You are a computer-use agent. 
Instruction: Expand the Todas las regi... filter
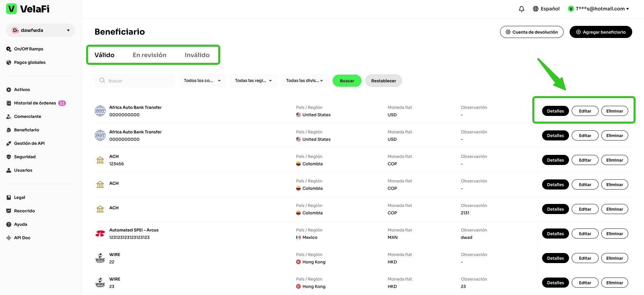pyautogui.click(x=254, y=81)
